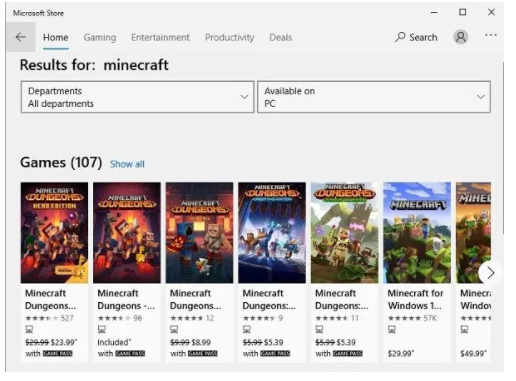Click the back arrow button
The image size is (516, 381).
(x=21, y=37)
